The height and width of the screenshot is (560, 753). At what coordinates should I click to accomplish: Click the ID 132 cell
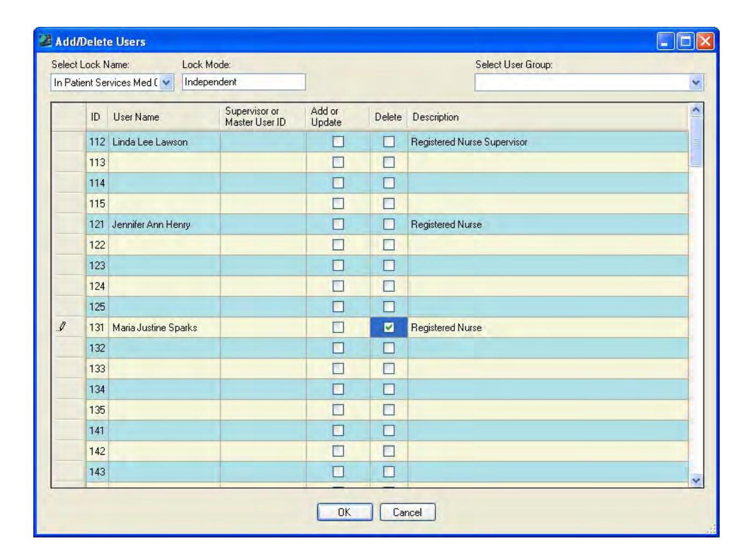tap(97, 348)
